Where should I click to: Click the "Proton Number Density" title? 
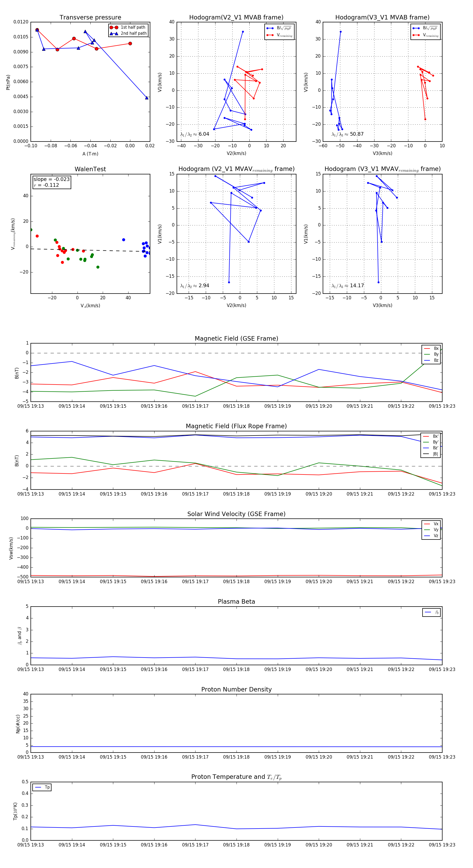pyautogui.click(x=236, y=689)
